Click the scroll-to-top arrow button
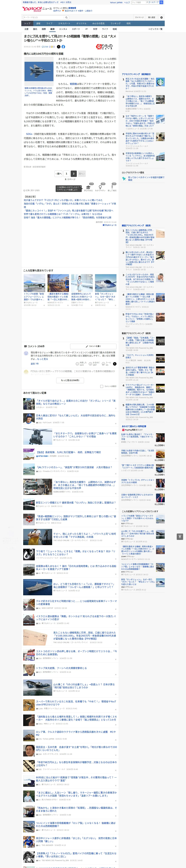Screen dimensions: 186x868 [180, 537]
